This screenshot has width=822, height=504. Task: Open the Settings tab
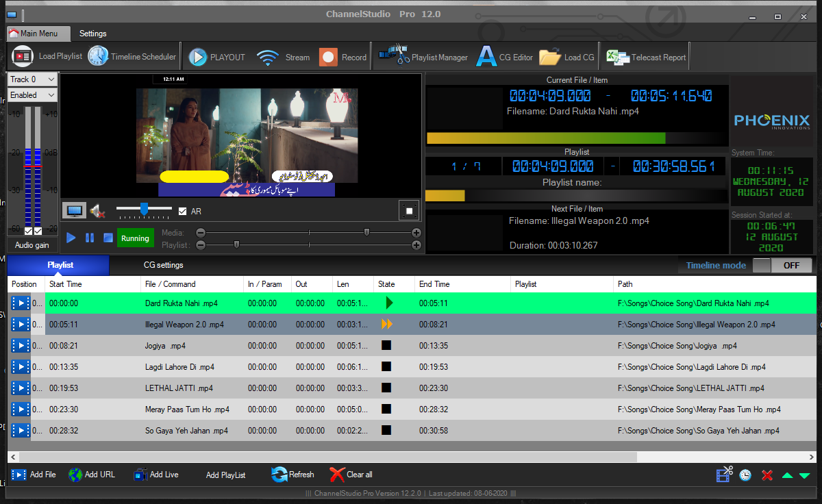[92, 34]
